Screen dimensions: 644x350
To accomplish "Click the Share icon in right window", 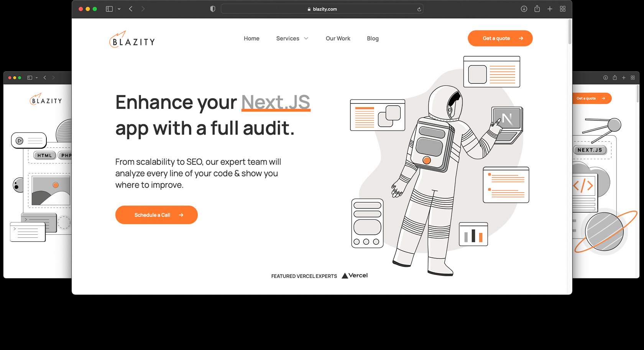I will tap(615, 78).
